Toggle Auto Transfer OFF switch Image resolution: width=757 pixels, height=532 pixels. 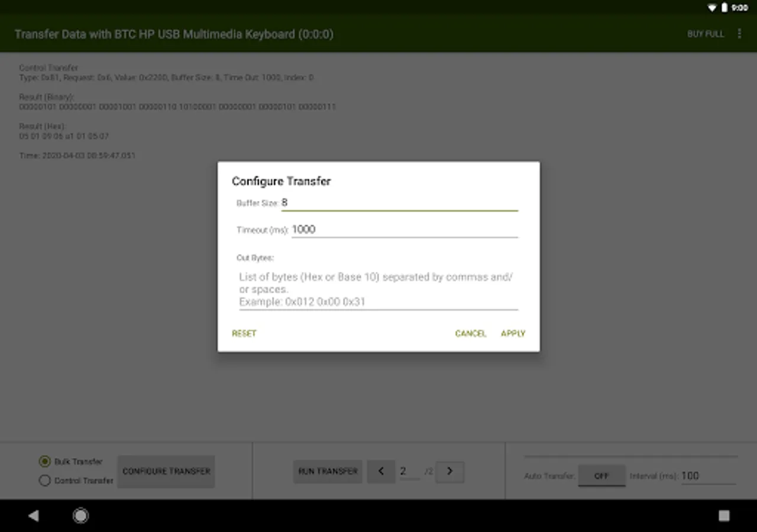[601, 476]
